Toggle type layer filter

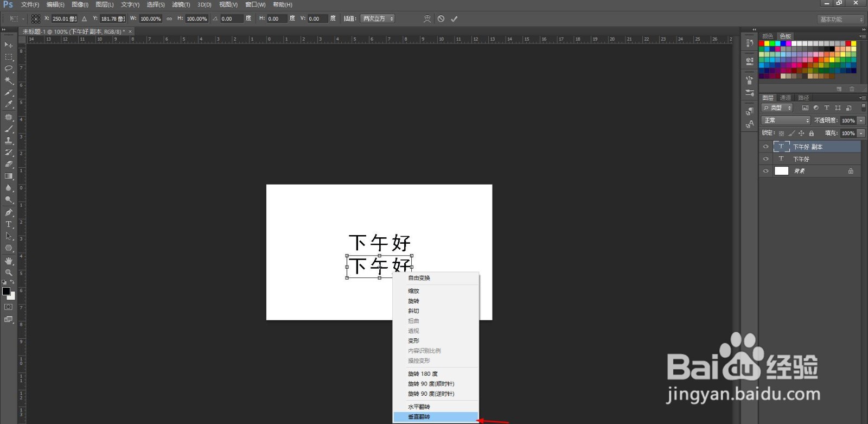827,108
